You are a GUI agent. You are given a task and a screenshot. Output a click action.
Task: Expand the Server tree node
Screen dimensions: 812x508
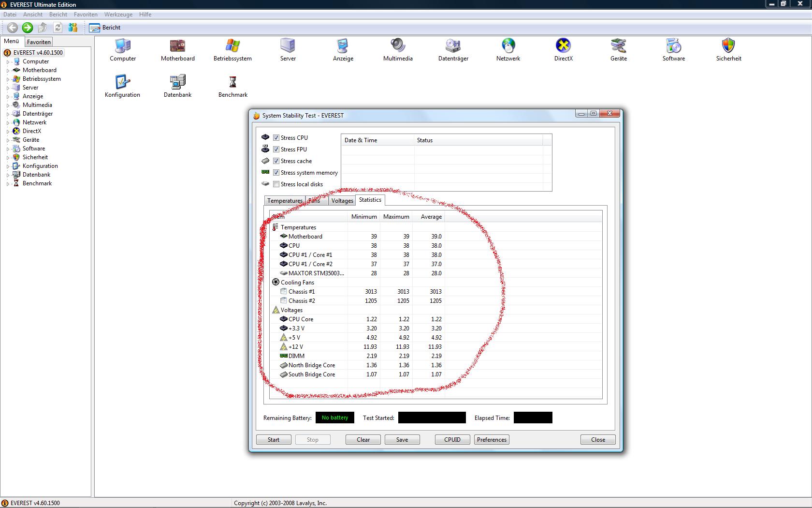(8, 88)
